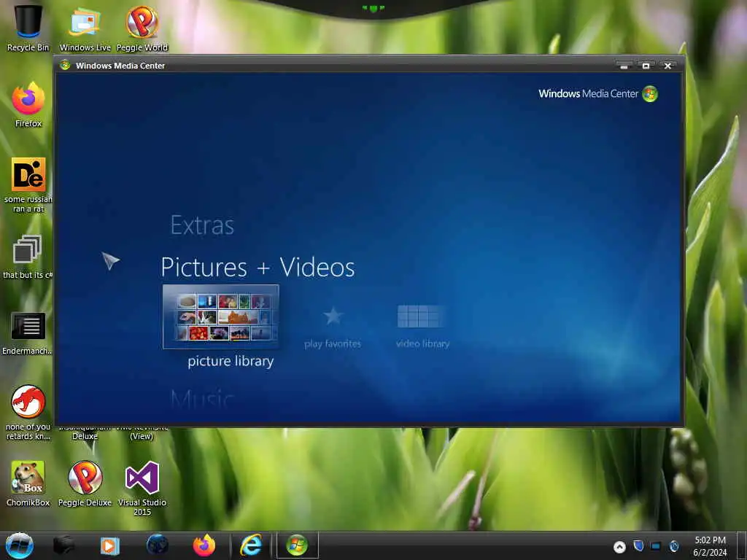The width and height of the screenshot is (747, 560).
Task: Click the Windows Media Center logo orb
Action: pos(650,94)
